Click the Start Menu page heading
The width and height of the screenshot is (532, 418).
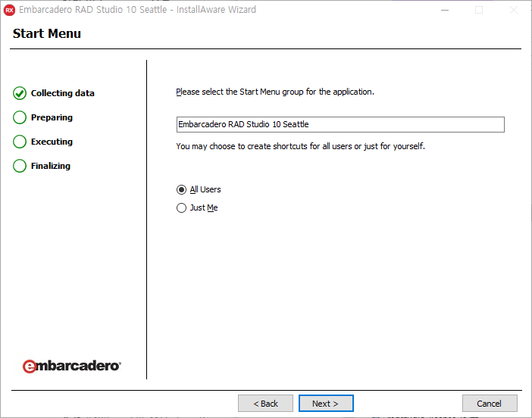(47, 33)
